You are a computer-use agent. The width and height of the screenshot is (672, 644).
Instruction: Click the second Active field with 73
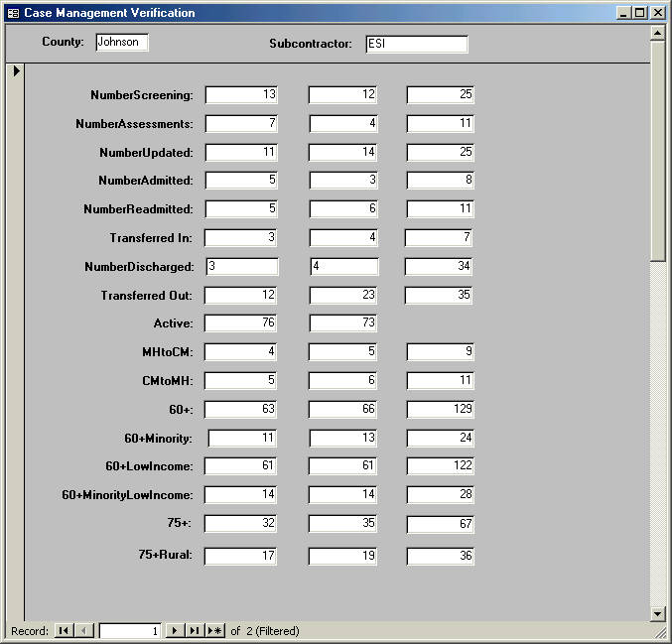(342, 323)
